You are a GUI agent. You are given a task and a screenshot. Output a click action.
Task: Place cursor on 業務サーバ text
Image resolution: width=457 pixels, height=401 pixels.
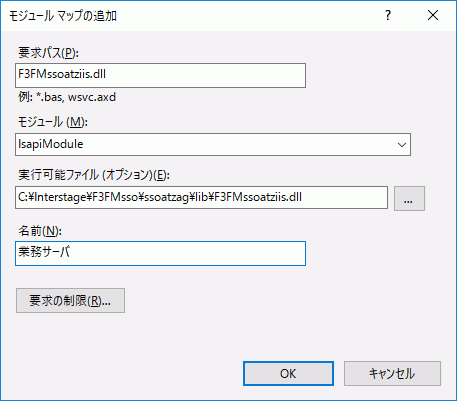[44, 252]
